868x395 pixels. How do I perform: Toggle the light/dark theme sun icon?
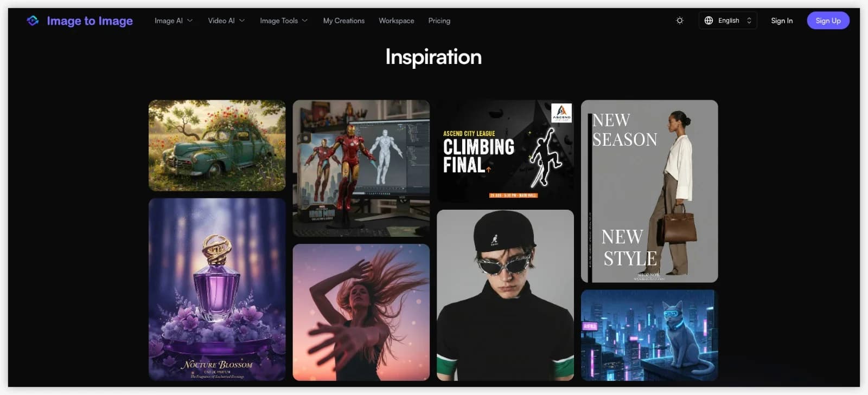coord(680,21)
